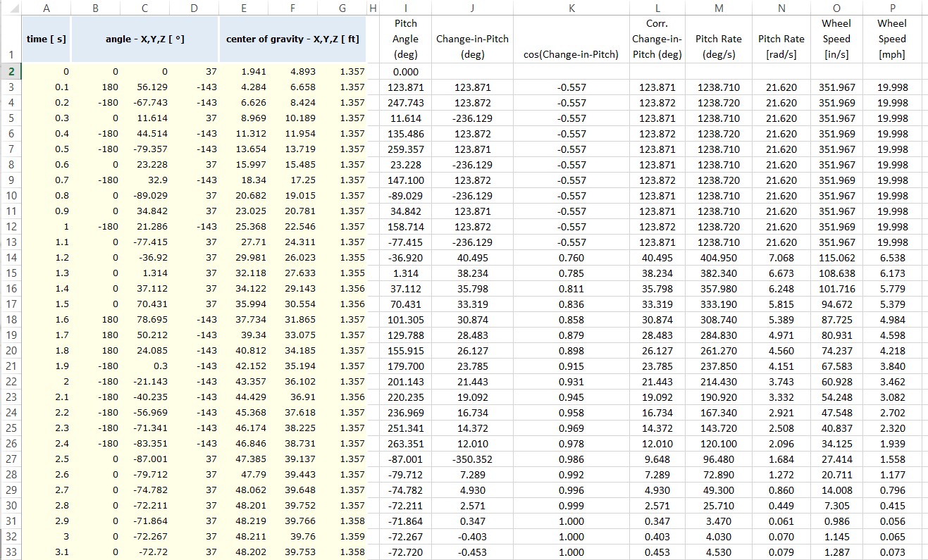
Task: Click the select-all corner of the sheet
Action: click(11, 7)
